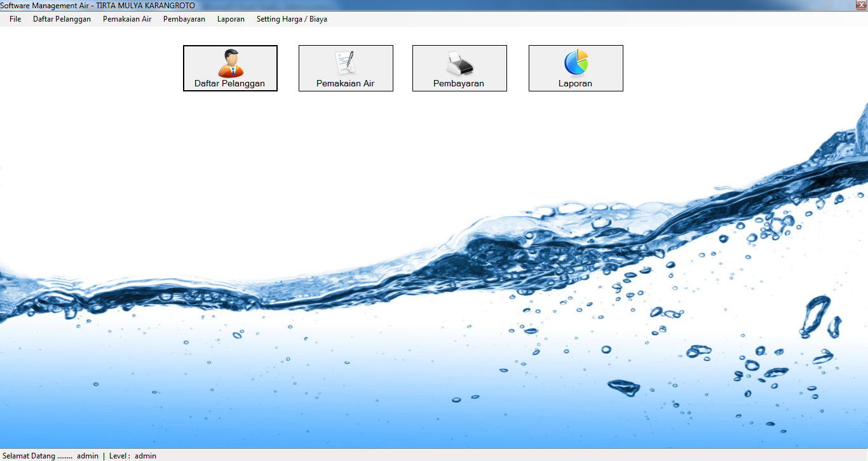Open the Laporan menu bar item

click(x=231, y=19)
